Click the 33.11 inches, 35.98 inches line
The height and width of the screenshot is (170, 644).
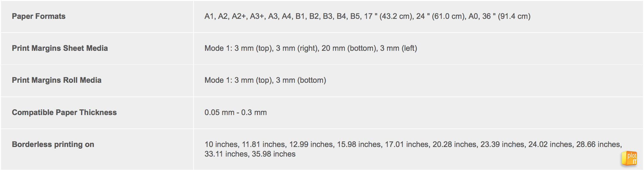pos(250,154)
